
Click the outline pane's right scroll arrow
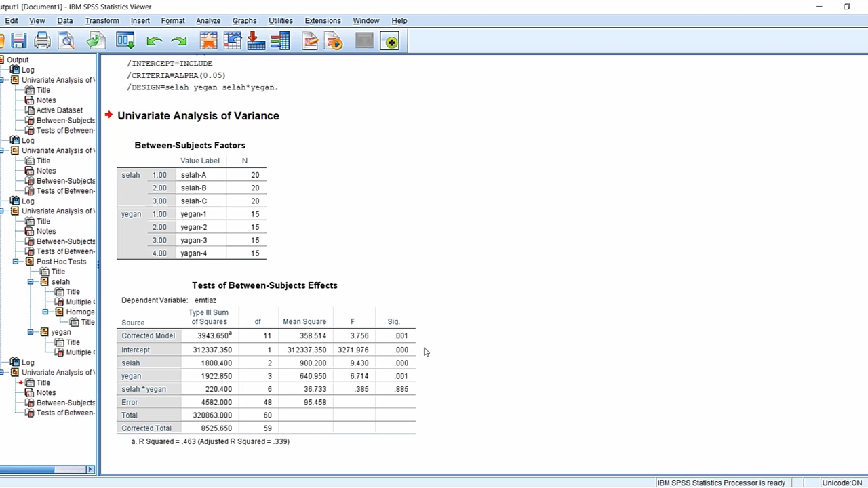click(90, 469)
